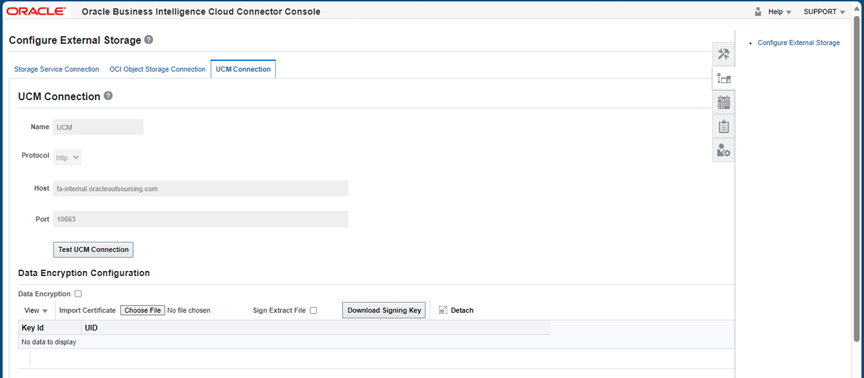Screen dimensions: 864x378
Task: Click the Key Id column header
Action: (50, 328)
